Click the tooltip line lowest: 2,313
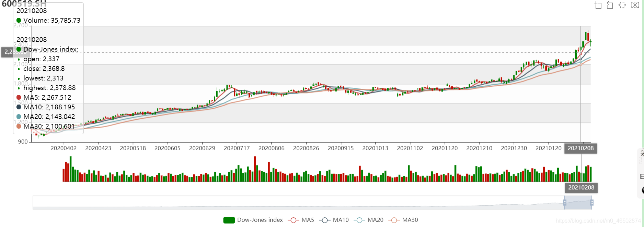Screen dimensions: 644x227 click(x=40, y=78)
